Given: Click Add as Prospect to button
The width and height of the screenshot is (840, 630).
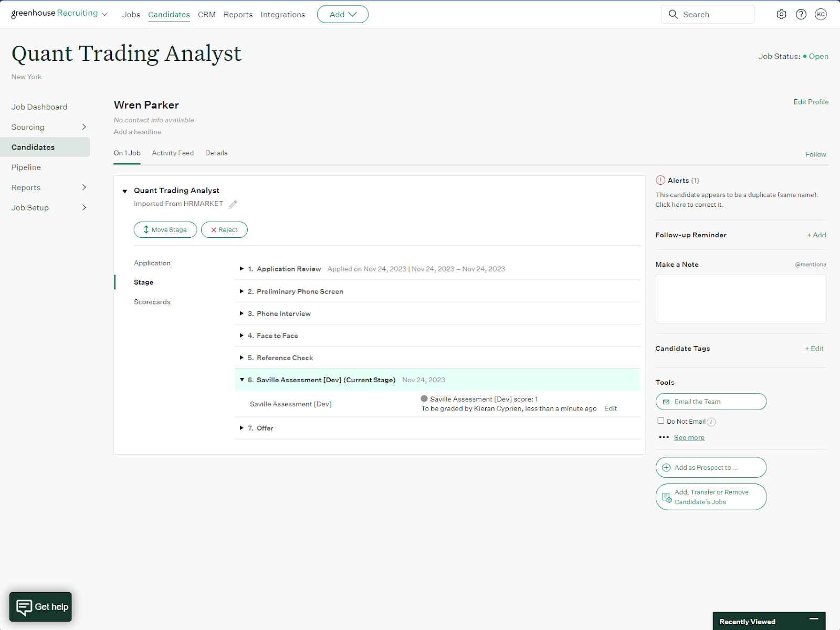Looking at the screenshot, I should pos(711,467).
